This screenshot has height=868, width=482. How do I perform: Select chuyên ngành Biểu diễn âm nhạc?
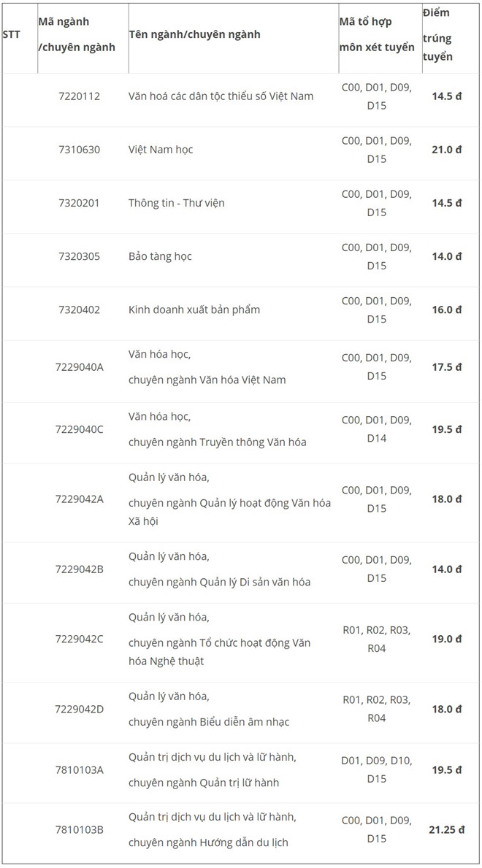209,723
